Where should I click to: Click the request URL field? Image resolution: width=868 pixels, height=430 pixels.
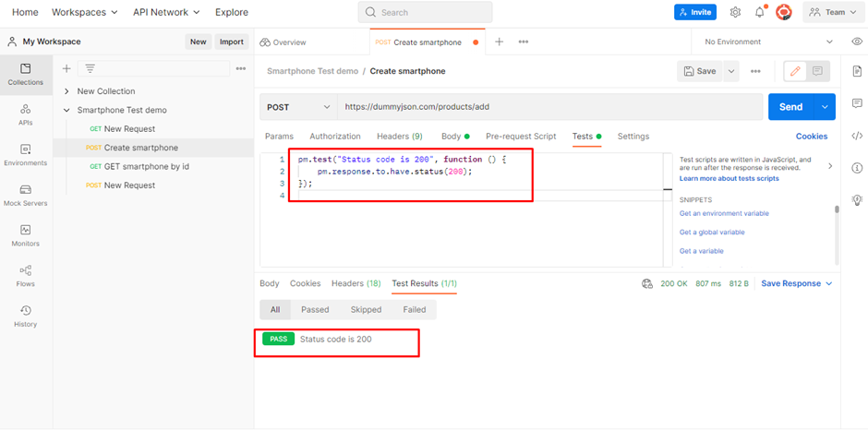[x=550, y=107]
